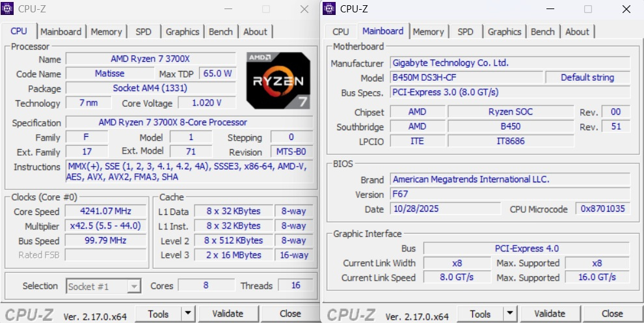Click Tools button in right window
Screen dimensions: 644x323
(480, 314)
